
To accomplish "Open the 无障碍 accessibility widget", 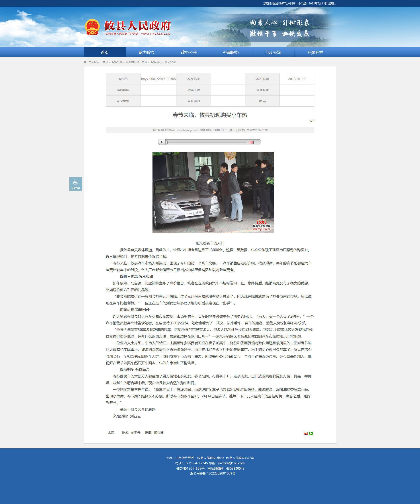I will coord(76,184).
